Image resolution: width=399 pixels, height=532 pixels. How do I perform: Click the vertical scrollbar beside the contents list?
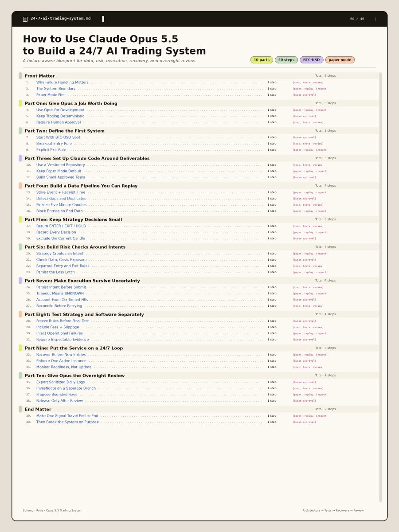380,287
